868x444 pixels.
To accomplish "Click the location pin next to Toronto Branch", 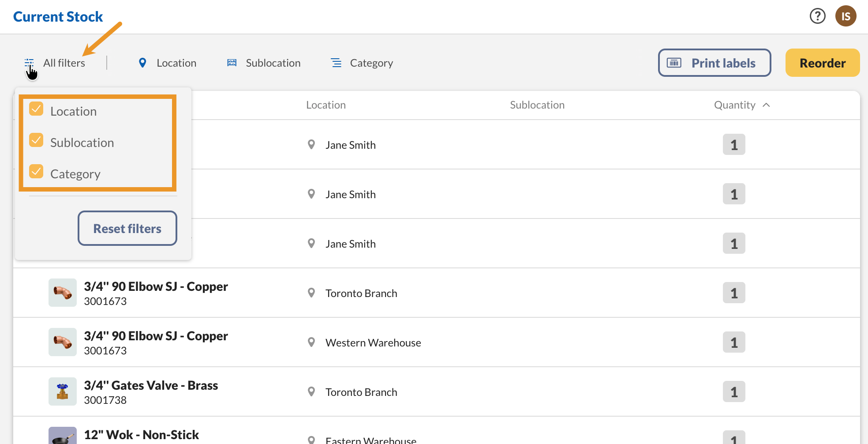I will (x=311, y=293).
